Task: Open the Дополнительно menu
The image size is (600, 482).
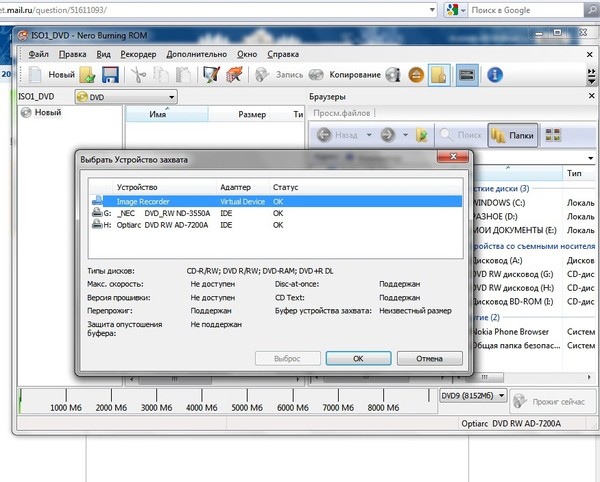Action: (x=196, y=54)
